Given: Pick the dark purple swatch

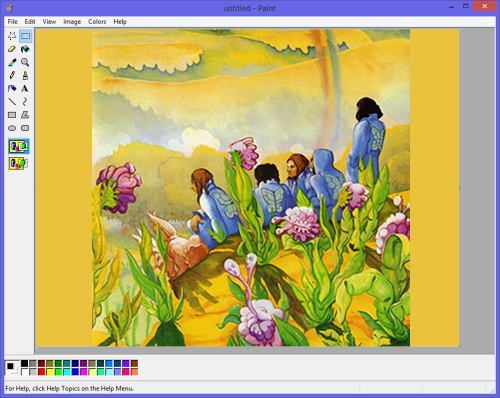Looking at the screenshot, I should coord(84,364).
